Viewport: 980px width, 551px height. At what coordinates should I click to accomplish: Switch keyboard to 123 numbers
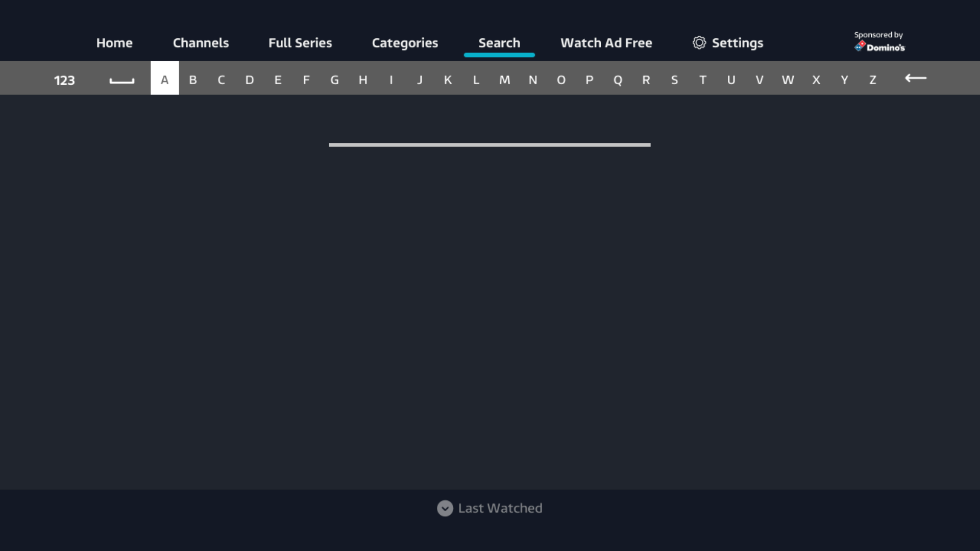64,80
